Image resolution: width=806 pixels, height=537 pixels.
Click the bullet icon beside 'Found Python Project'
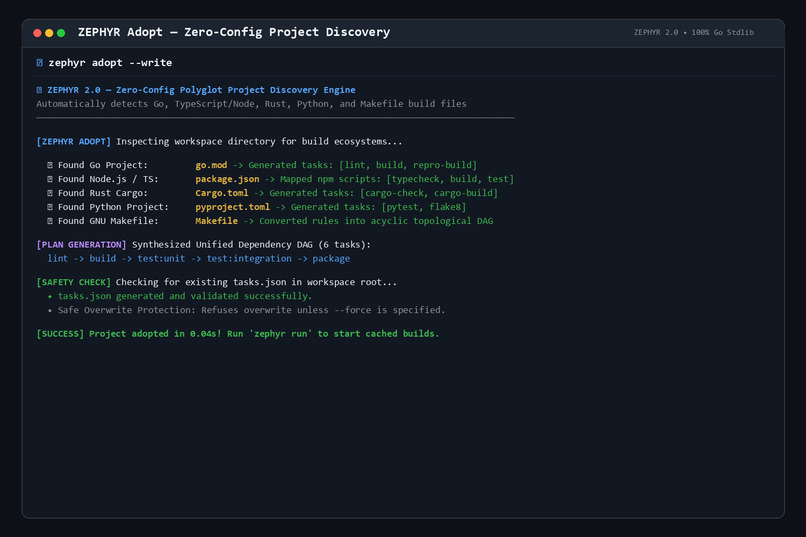(x=50, y=207)
